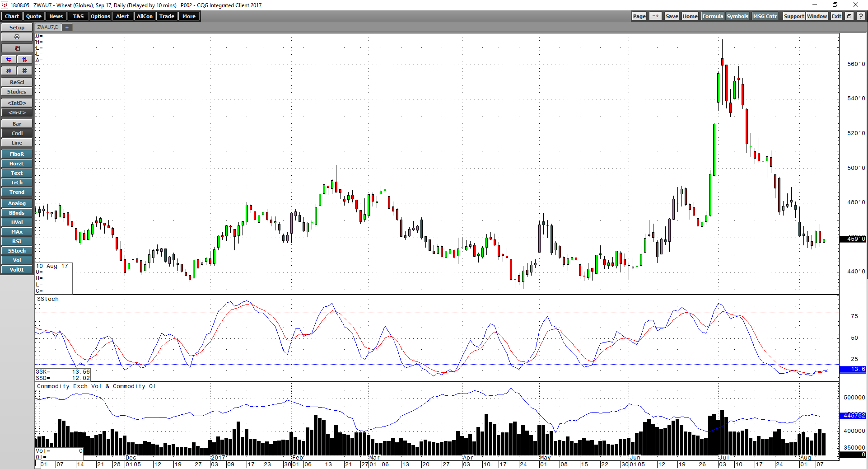Image resolution: width=868 pixels, height=469 pixels.
Task: Open the MSG Cntr button
Action: (765, 16)
